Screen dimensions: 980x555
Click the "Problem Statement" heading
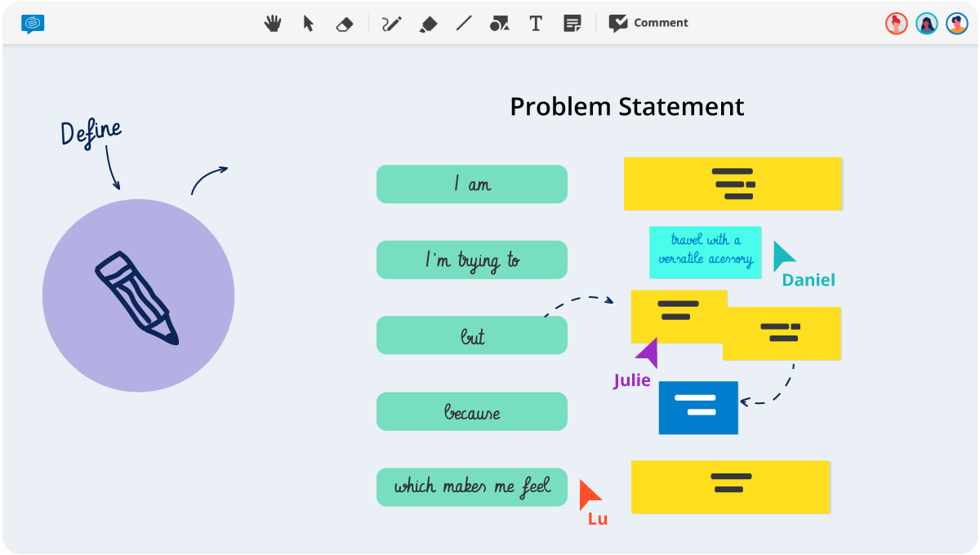[627, 107]
